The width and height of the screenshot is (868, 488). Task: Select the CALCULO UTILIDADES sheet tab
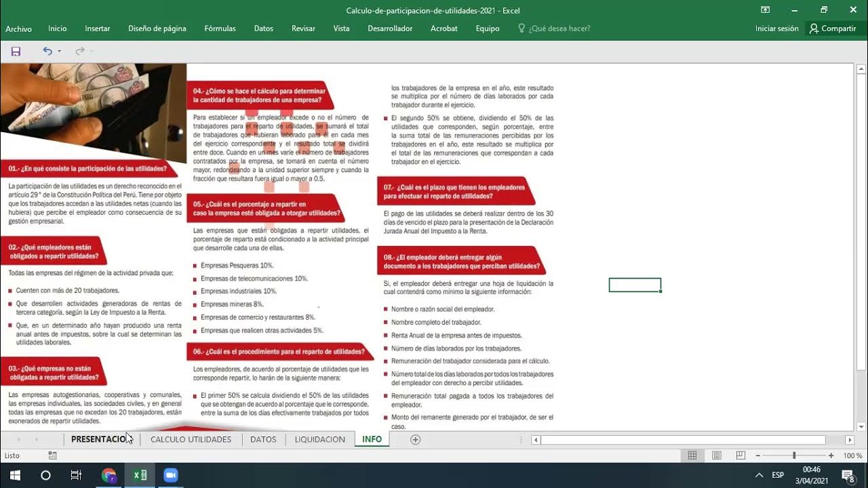(191, 439)
